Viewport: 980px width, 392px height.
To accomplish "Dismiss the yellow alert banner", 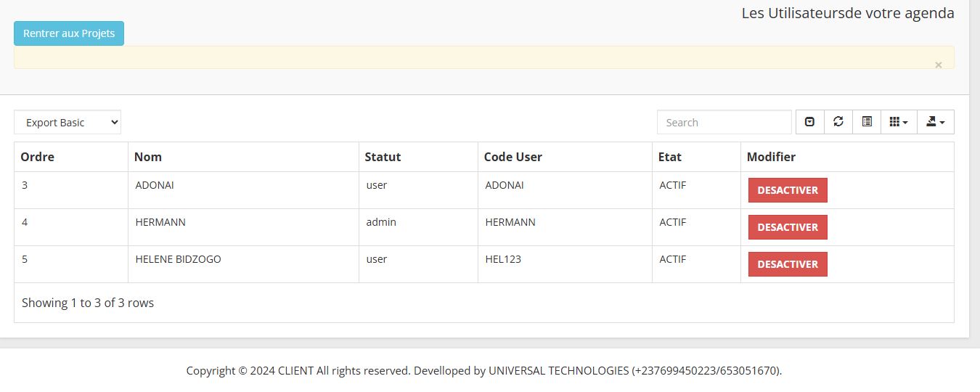I will (x=938, y=65).
